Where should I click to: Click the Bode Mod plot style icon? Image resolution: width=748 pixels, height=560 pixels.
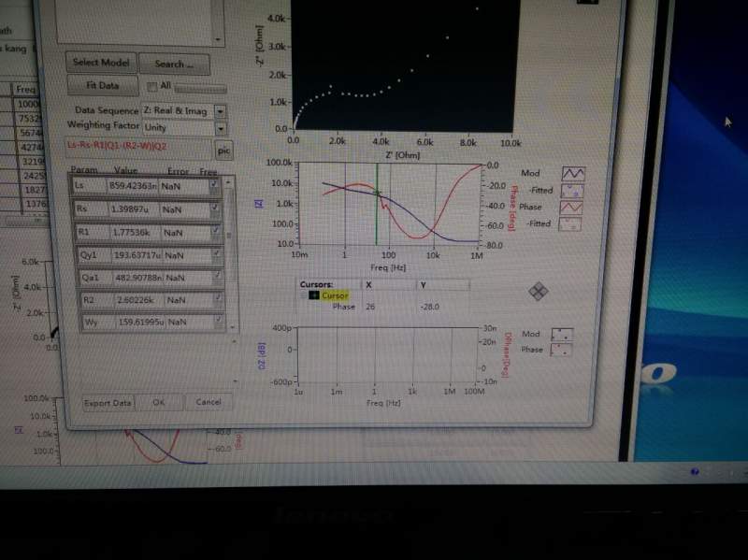(x=573, y=174)
